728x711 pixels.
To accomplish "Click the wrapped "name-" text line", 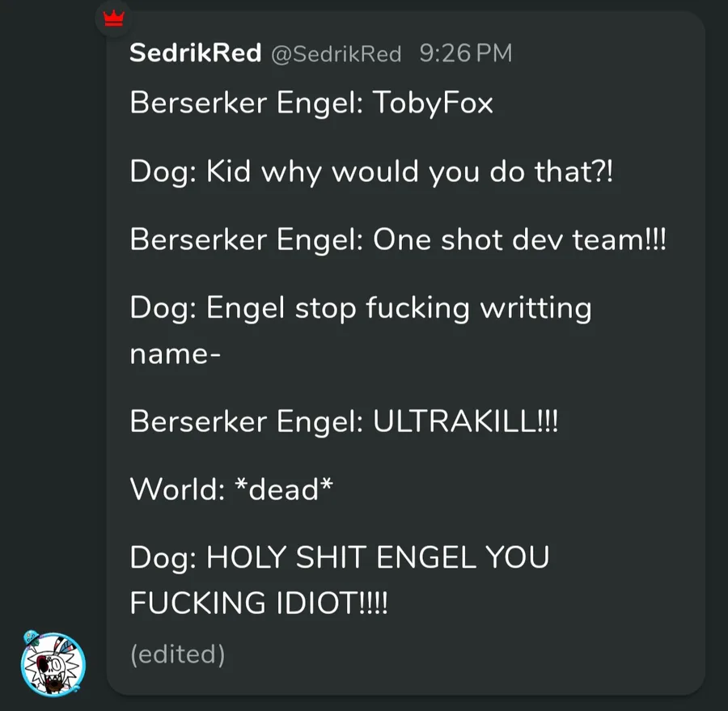I will (175, 355).
